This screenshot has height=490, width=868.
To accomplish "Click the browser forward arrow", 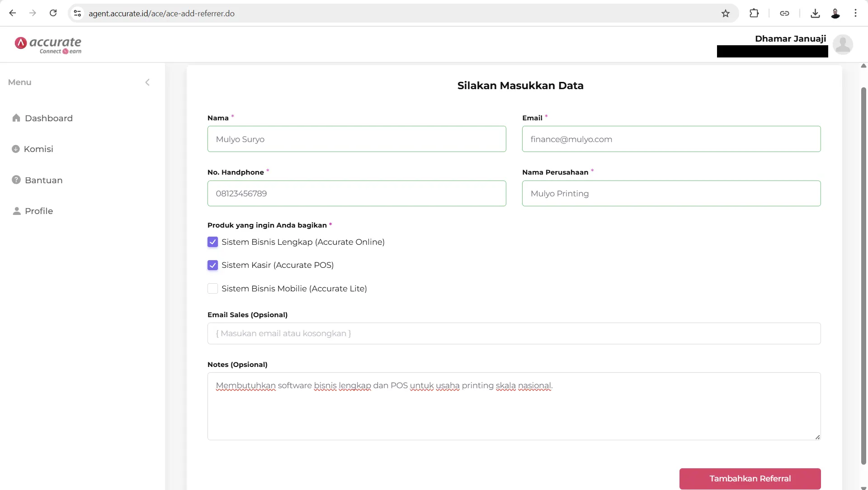I will [33, 13].
